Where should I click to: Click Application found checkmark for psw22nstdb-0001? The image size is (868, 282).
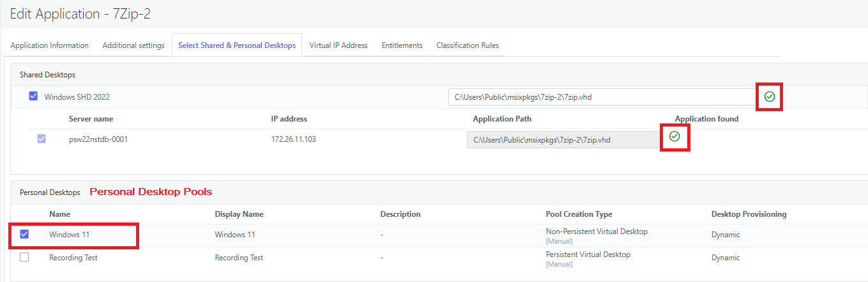674,136
